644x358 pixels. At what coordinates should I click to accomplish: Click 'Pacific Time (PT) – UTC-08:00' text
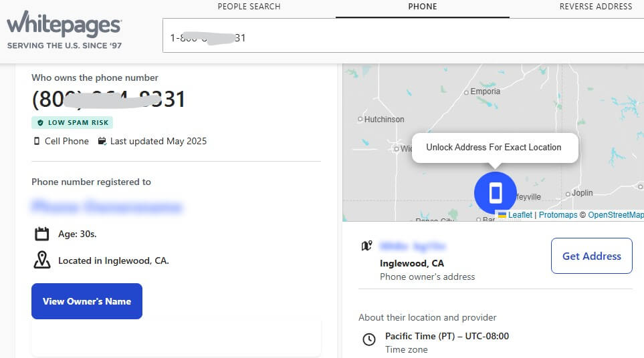(x=447, y=336)
